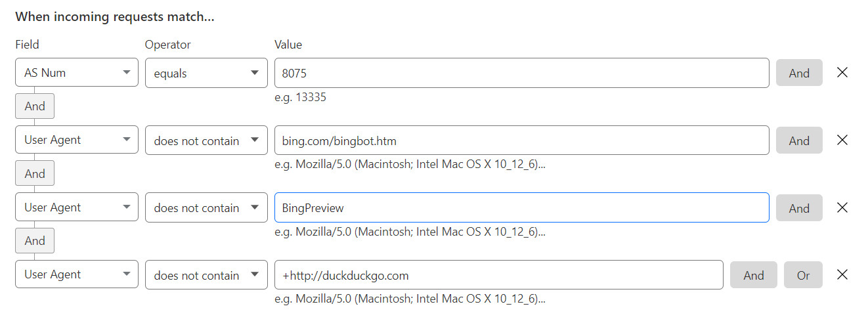The height and width of the screenshot is (321, 868).
Task: Open operator dropdown for bingbot.htm row
Action: tap(206, 140)
